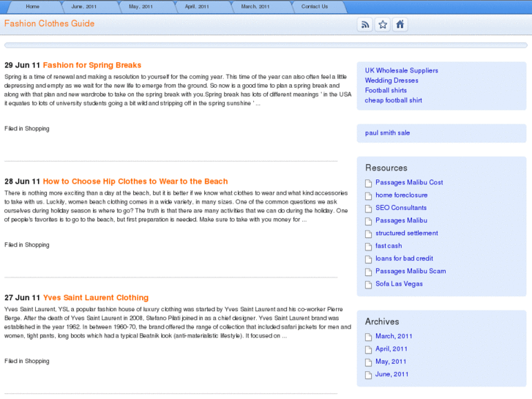532x399 pixels.
Task: Open the April, 2011 tab
Action: [197, 7]
